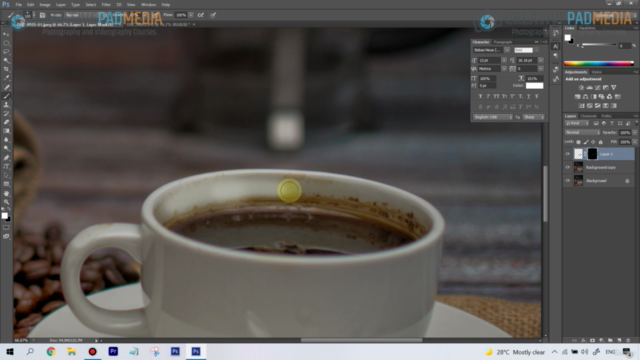Click the Add layer mask button
This screenshot has width=640, height=360.
tap(592, 340)
